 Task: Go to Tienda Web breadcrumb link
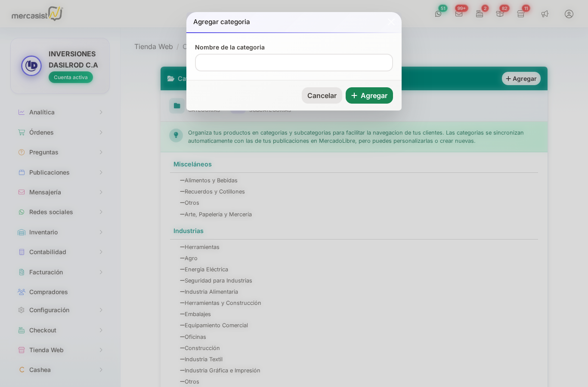[x=153, y=46]
